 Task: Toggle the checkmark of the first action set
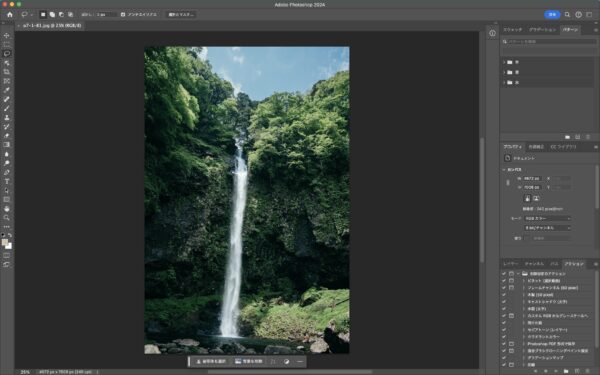pos(504,274)
